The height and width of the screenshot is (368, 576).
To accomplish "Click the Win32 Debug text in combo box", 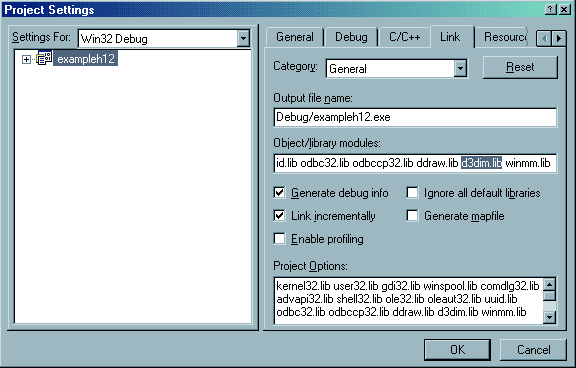I will pos(114,39).
